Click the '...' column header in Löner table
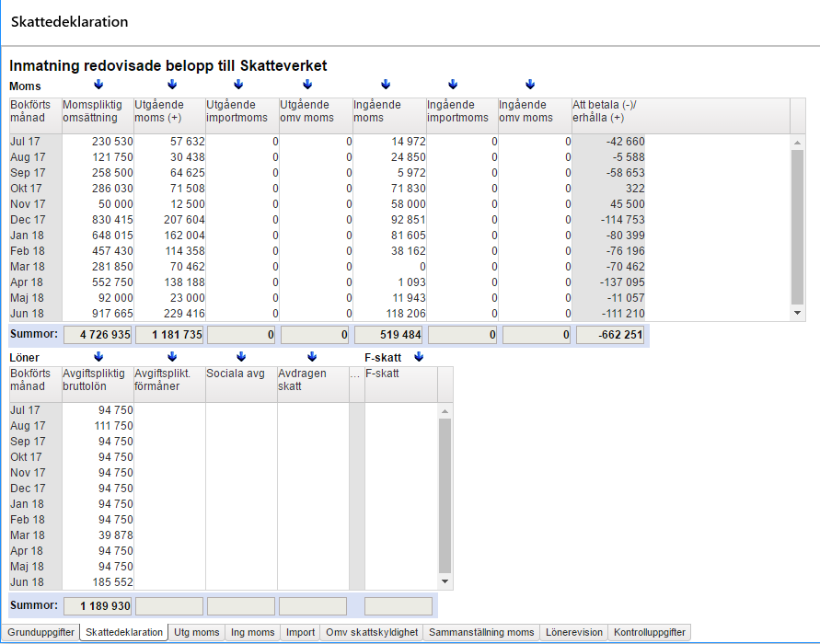The width and height of the screenshot is (820, 644). tap(356, 385)
